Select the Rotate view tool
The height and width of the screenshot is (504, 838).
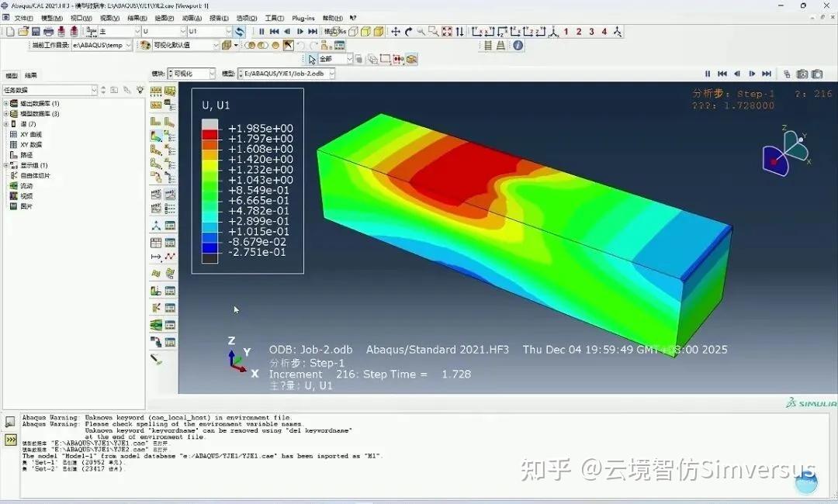click(408, 32)
